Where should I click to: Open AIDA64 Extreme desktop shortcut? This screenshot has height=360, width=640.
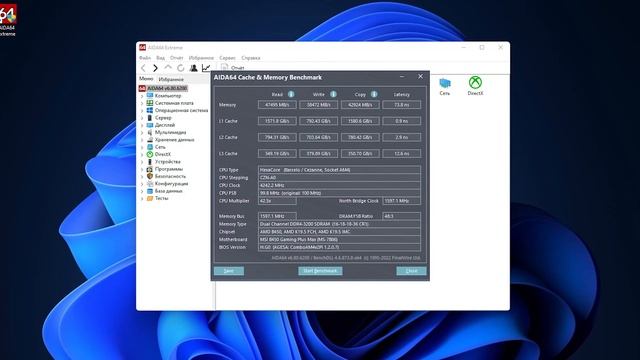pyautogui.click(x=7, y=19)
